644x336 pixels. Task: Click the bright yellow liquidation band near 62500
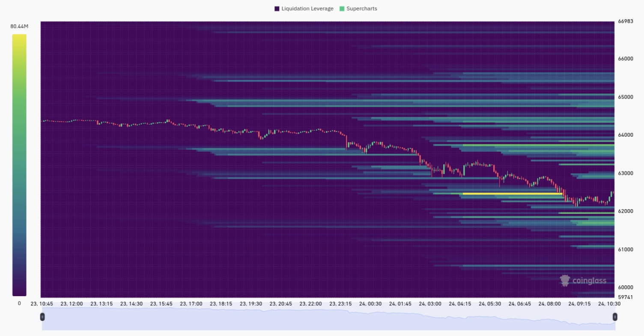coord(512,194)
